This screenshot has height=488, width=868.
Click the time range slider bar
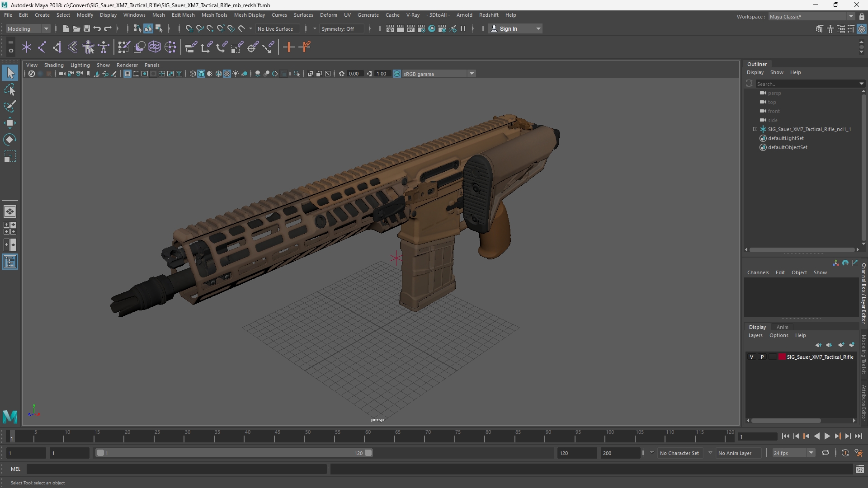click(234, 453)
